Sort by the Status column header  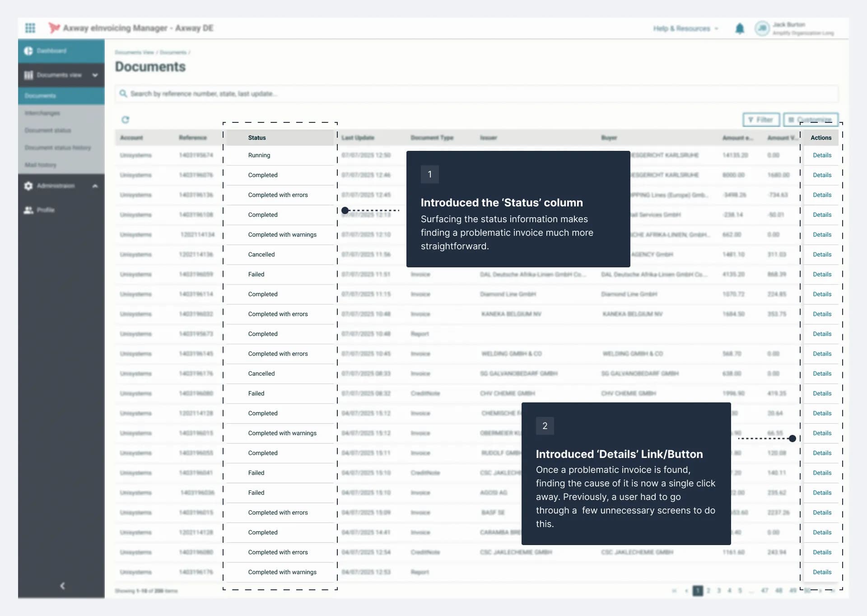pos(257,138)
